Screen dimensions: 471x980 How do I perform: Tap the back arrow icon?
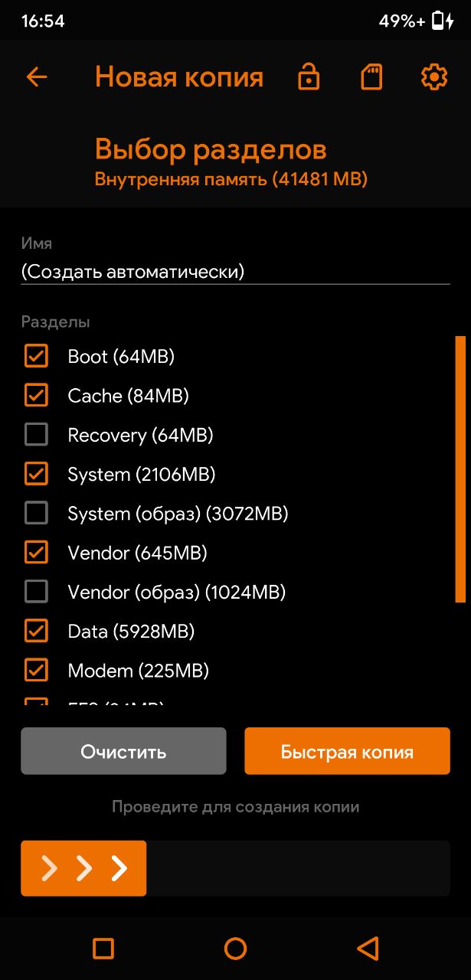tap(36, 77)
